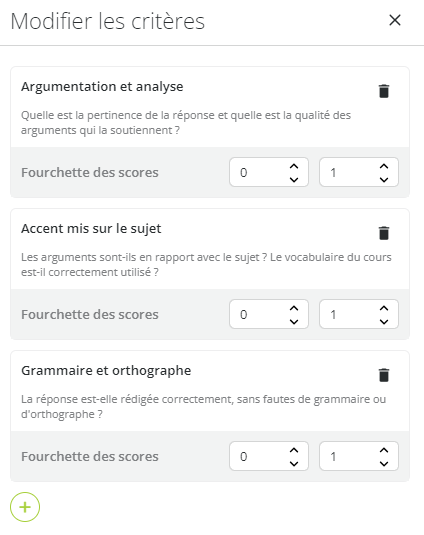The width and height of the screenshot is (424, 535).
Task: Decrease minimum score for Grammaire et orthographe
Action: (x=294, y=463)
